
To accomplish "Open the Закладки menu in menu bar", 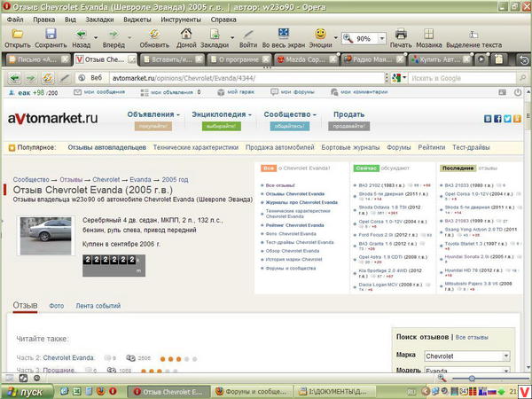I will coord(99,20).
